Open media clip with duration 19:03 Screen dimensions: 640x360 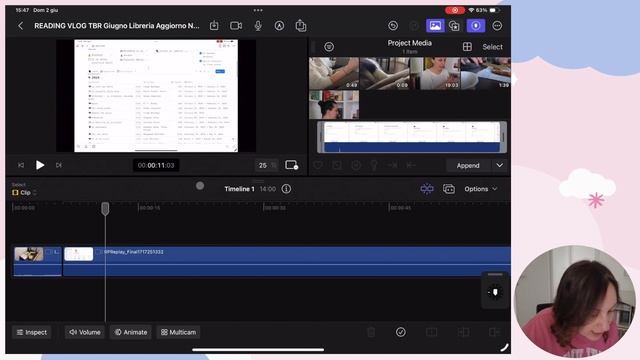click(435, 73)
